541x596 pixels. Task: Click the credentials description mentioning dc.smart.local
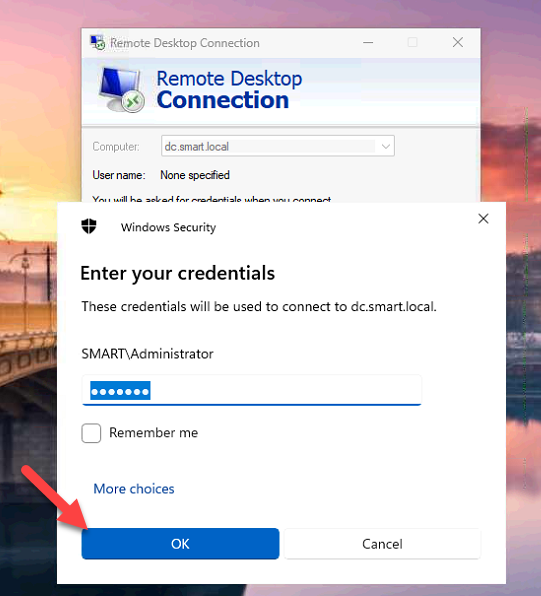(259, 306)
